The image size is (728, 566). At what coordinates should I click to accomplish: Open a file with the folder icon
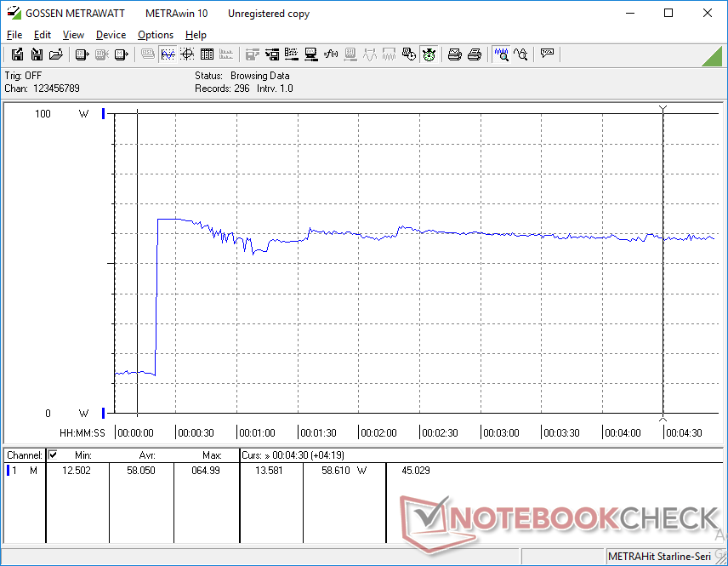coord(56,54)
